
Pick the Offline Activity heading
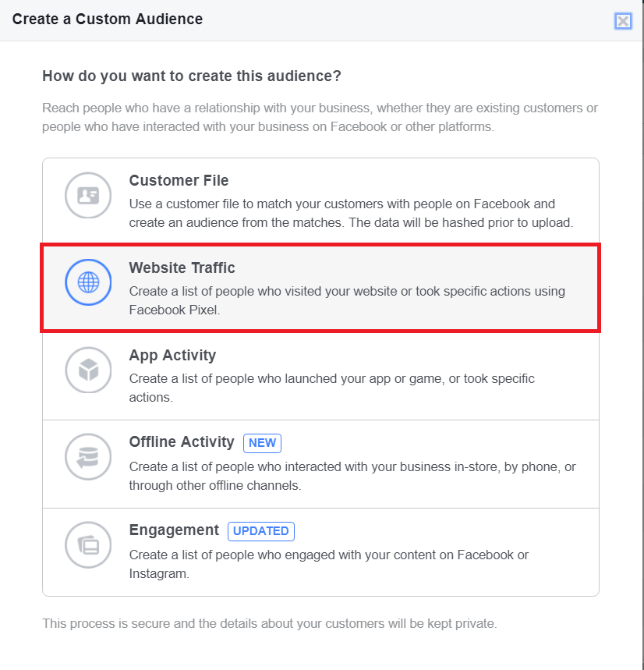pos(182,441)
